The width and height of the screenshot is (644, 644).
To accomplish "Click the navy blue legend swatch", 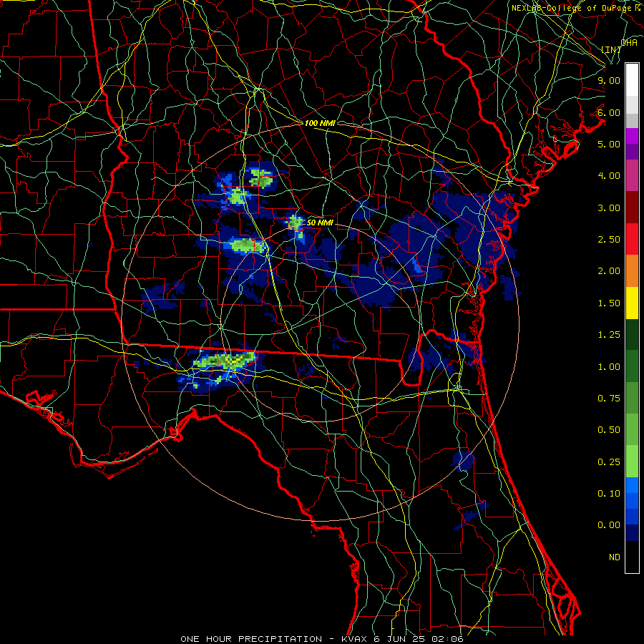I will coord(632,533).
